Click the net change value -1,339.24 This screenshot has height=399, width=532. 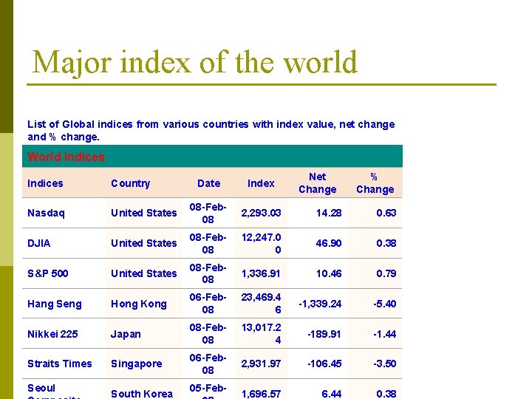320,304
